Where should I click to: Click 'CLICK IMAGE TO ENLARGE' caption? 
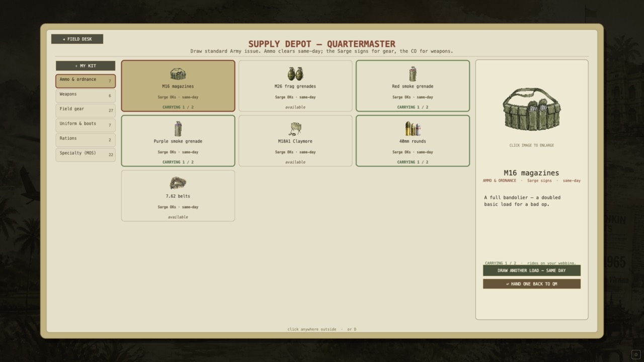tap(531, 145)
